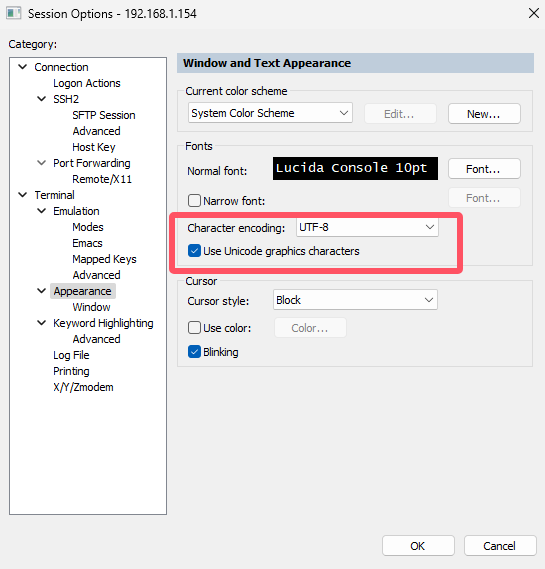This screenshot has width=545, height=569.
Task: Disable the Blinking cursor checkbox
Action: tap(194, 352)
